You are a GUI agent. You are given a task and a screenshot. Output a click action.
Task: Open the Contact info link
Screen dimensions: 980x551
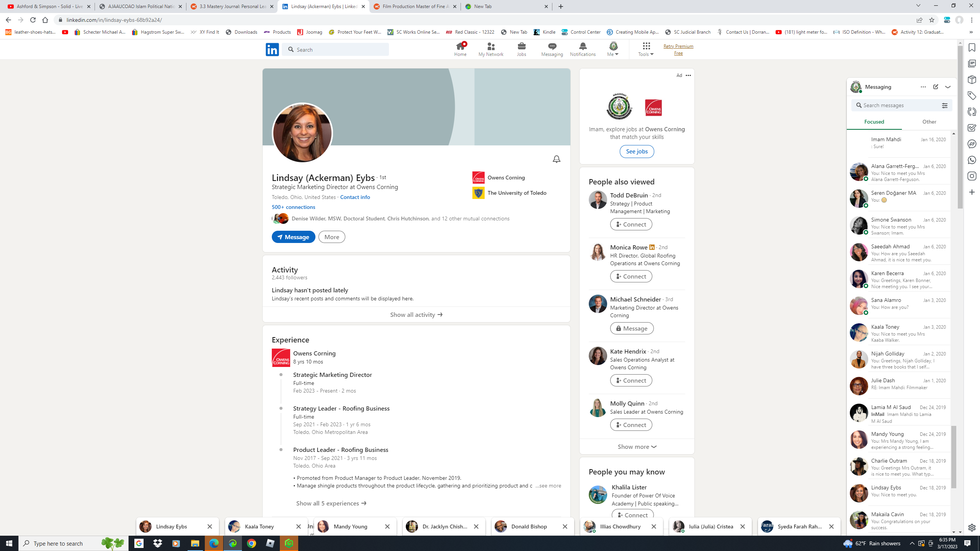355,197
